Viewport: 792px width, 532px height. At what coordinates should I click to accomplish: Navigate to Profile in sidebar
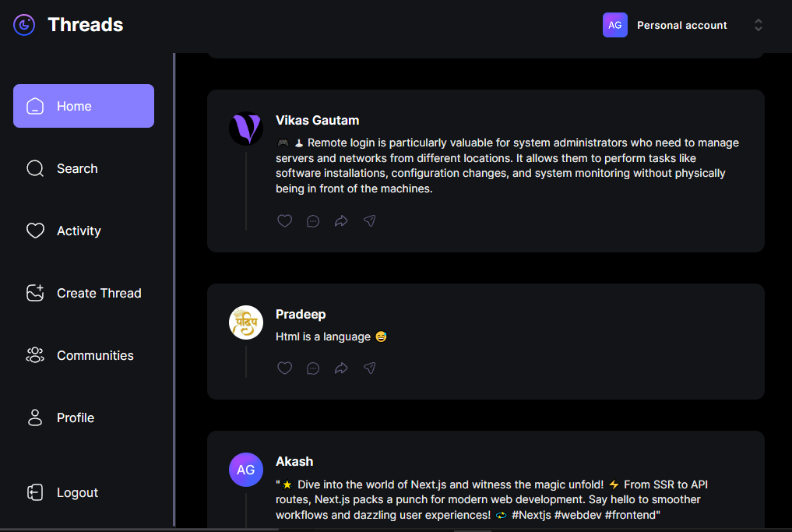(76, 417)
